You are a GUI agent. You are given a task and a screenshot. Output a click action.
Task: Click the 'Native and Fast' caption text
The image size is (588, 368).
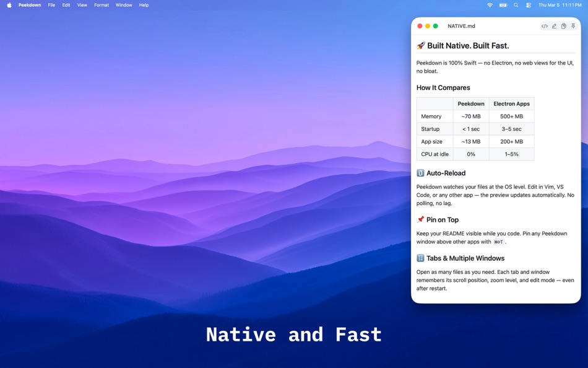point(293,334)
